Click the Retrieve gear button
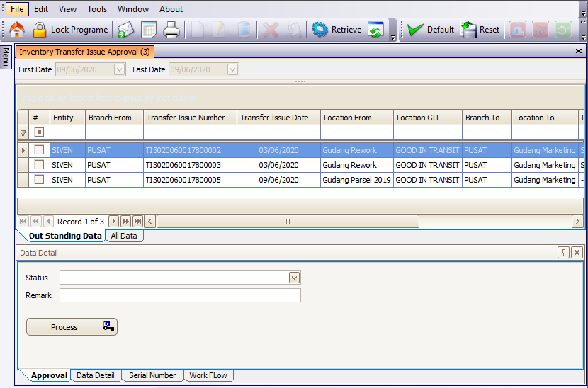588x388 pixels. pos(337,30)
